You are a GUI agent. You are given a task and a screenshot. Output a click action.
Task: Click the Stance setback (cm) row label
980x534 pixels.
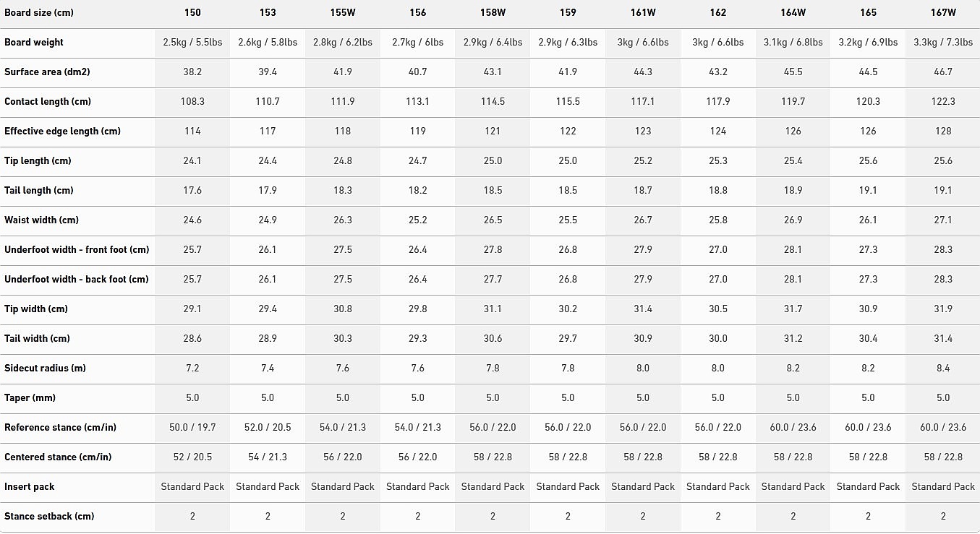coord(49,517)
